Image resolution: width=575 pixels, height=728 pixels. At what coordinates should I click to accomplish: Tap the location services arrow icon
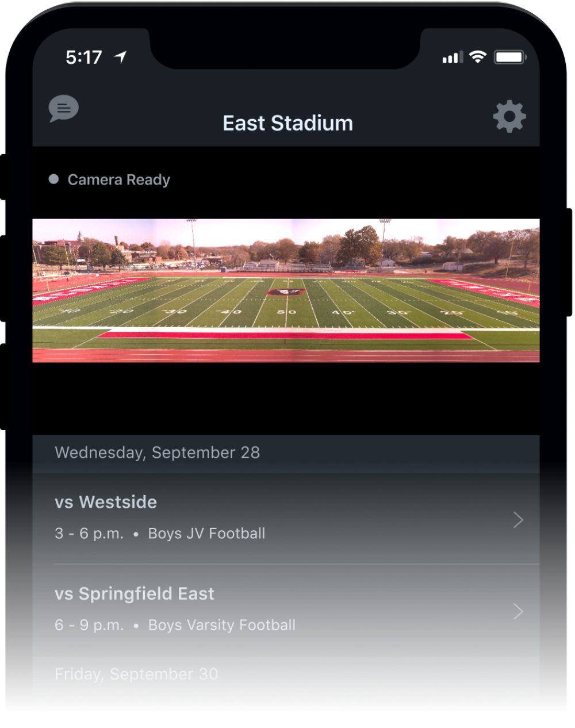point(119,56)
